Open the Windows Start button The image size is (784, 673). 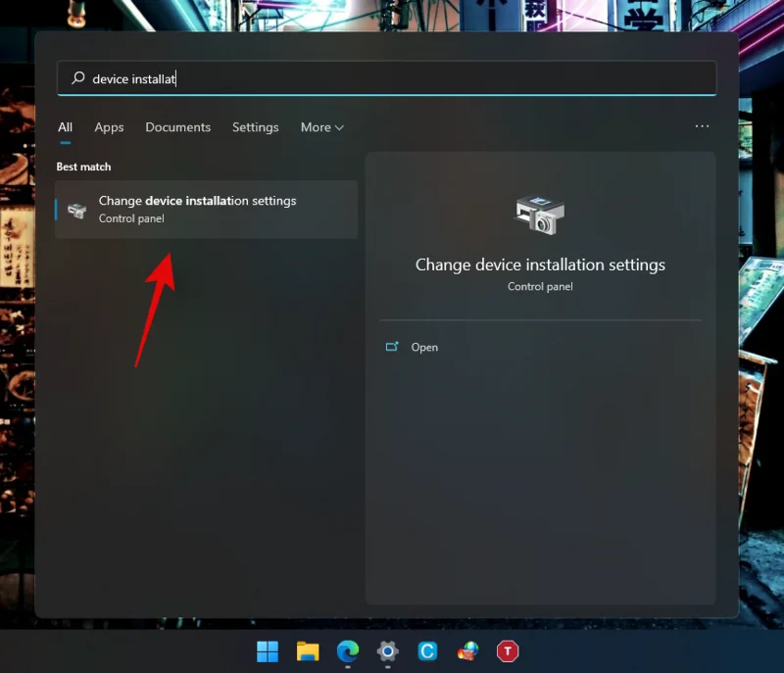(x=268, y=651)
